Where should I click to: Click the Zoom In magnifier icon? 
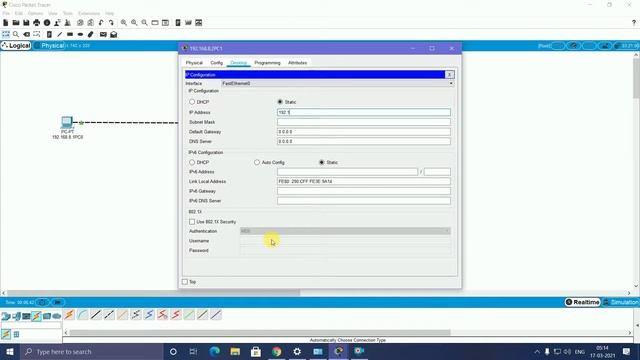click(124, 23)
